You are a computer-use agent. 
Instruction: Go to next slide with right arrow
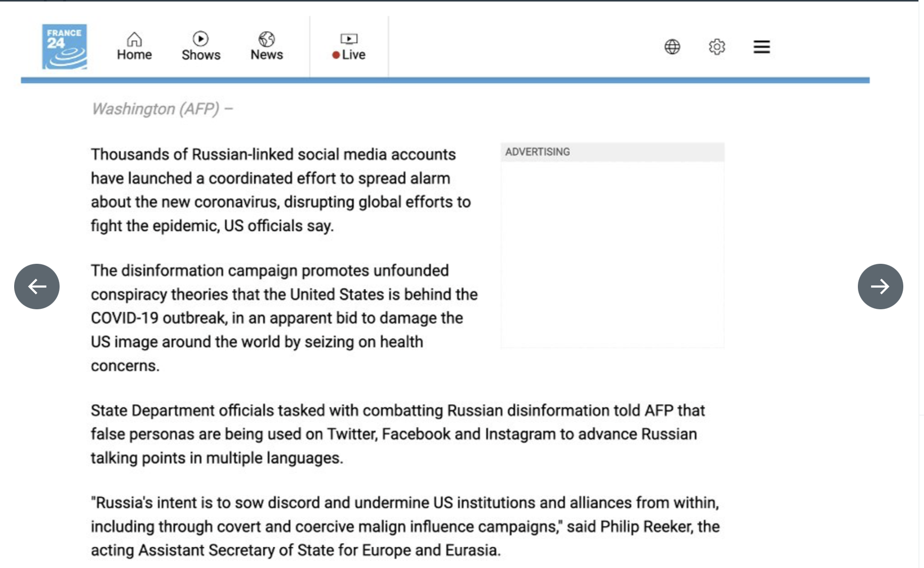880,287
